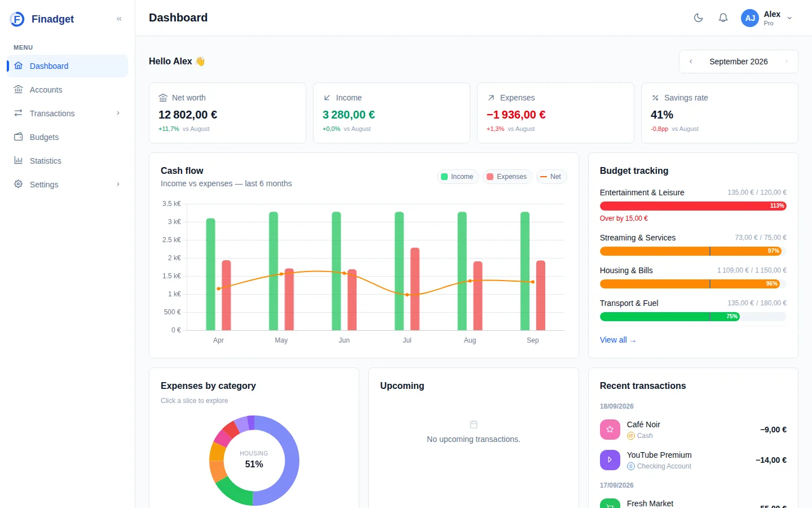
Task: Click Housing & Bills budget progress bar
Action: pos(693,284)
